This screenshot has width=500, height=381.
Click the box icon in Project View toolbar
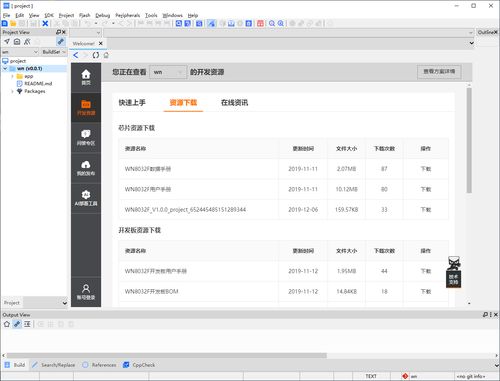(x=17, y=42)
